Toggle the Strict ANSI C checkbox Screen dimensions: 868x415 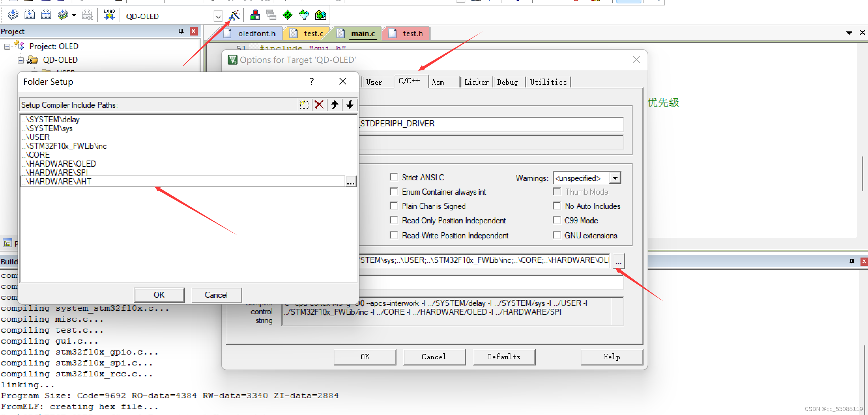(x=394, y=177)
